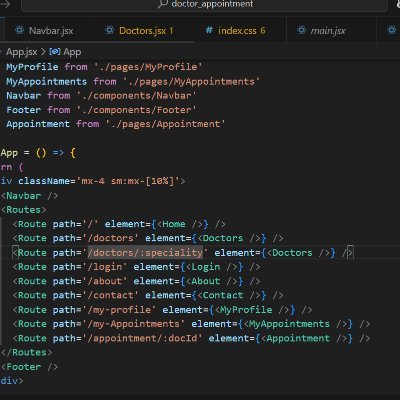Image resolution: width=400 pixels, height=400 pixels.
Task: Click the '/about' path string
Action: click(x=105, y=281)
